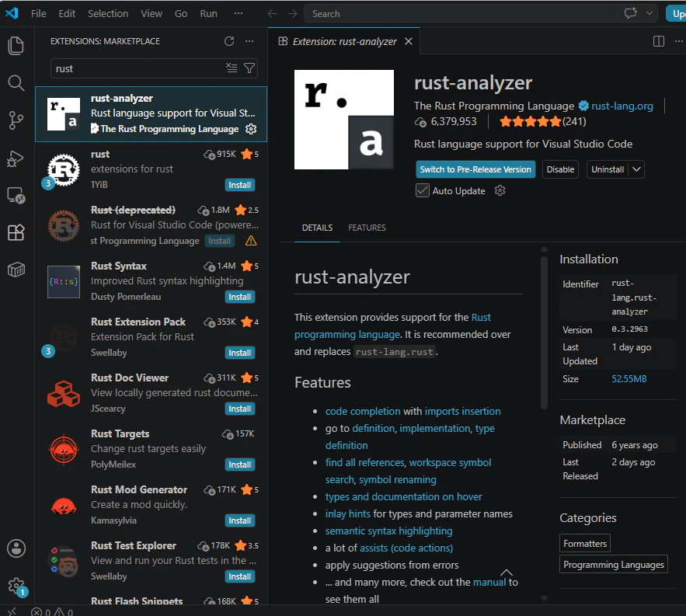Select the Programming Languages category tag
The image size is (686, 616).
[614, 565]
